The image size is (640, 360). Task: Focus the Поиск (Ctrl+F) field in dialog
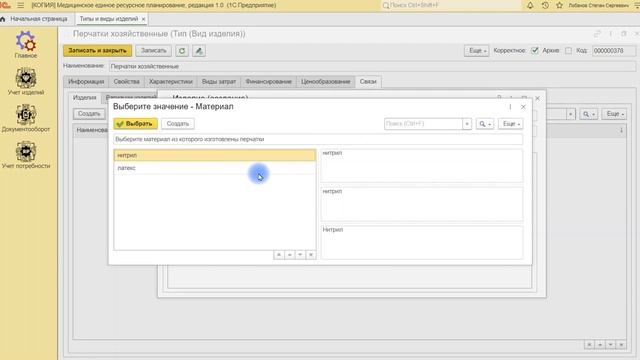click(423, 124)
